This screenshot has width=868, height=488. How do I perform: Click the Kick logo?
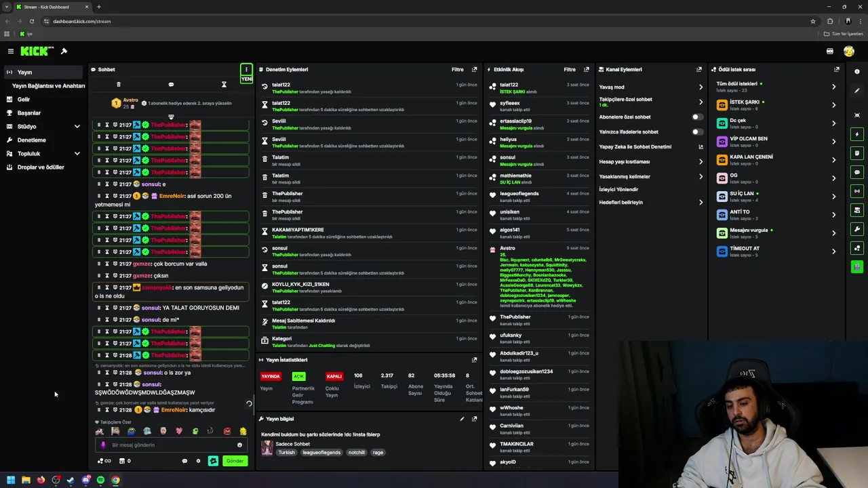(x=37, y=52)
